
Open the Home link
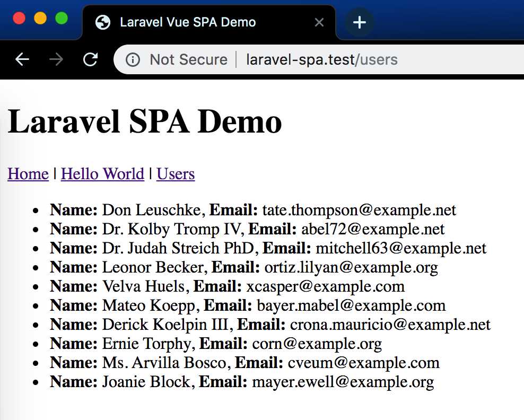pyautogui.click(x=28, y=174)
